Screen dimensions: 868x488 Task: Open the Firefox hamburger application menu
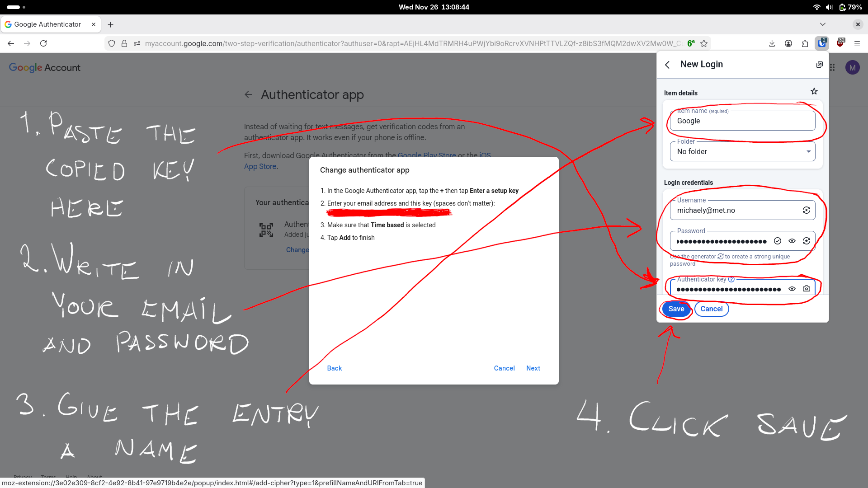click(857, 43)
